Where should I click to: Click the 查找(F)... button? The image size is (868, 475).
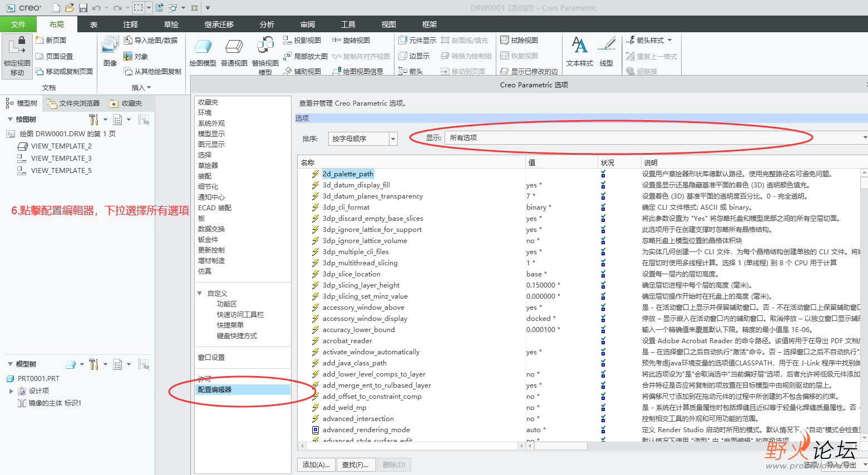[355, 464]
